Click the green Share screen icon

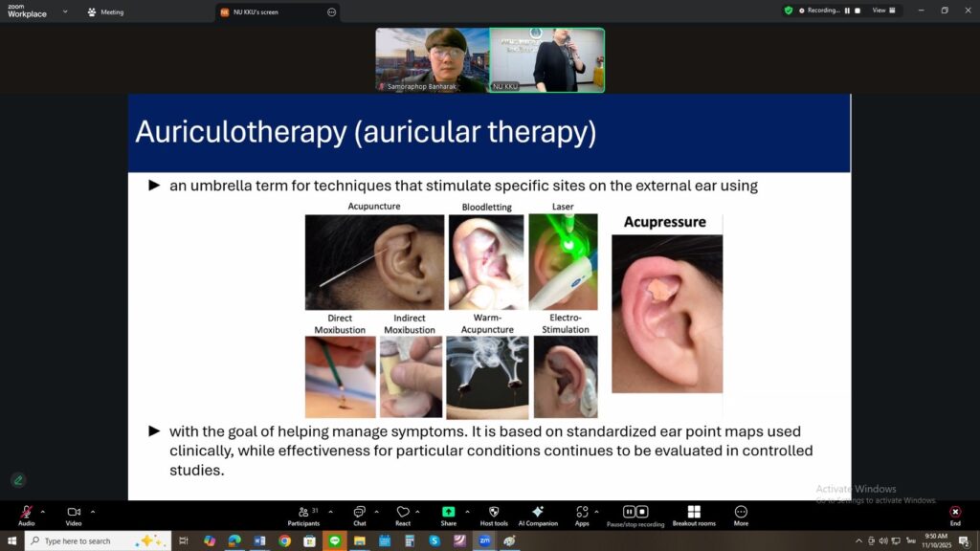(x=448, y=513)
